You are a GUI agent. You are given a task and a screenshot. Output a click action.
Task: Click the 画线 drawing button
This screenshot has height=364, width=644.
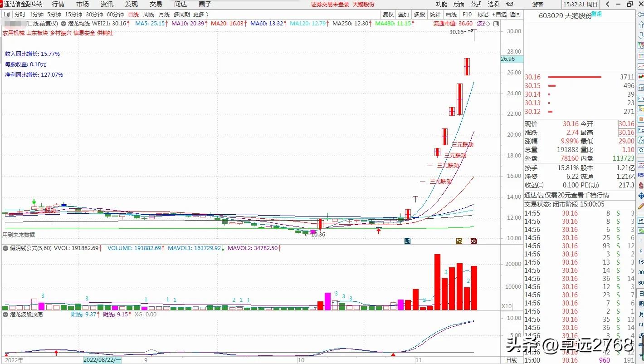pos(451,15)
